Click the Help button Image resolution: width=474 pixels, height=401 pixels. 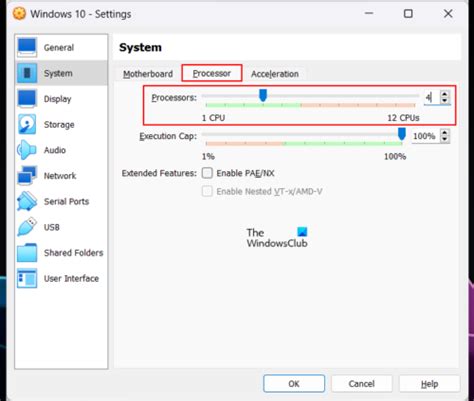pos(429,384)
